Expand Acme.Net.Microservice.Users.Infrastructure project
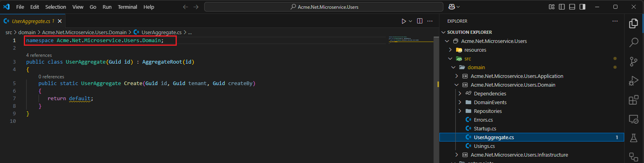Image resolution: width=644 pixels, height=163 pixels. [456, 155]
